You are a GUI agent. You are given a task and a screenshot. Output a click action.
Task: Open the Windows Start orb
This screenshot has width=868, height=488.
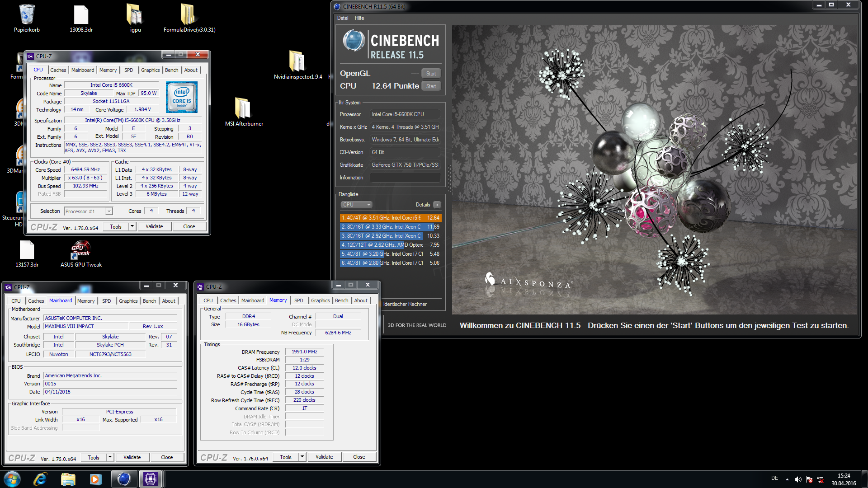pyautogui.click(x=12, y=479)
